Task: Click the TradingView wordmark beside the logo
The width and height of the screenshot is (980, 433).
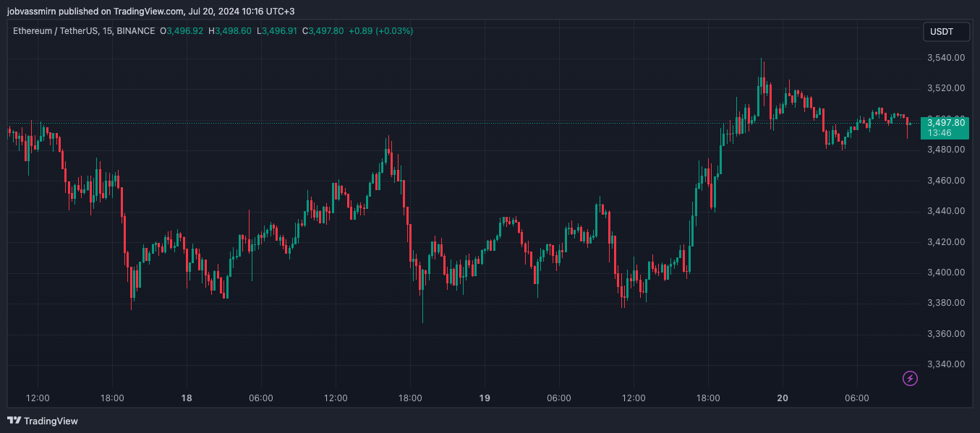Action: pos(51,421)
